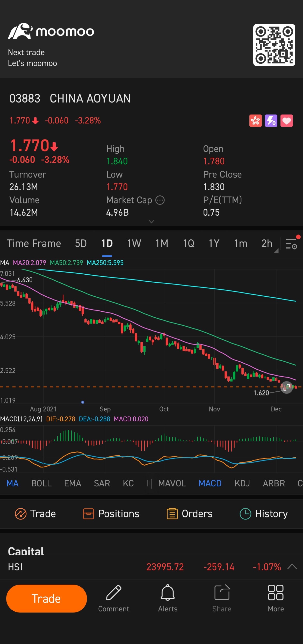This screenshot has height=644, width=303.
Task: Expand quote details with down chevron
Action: point(151,222)
